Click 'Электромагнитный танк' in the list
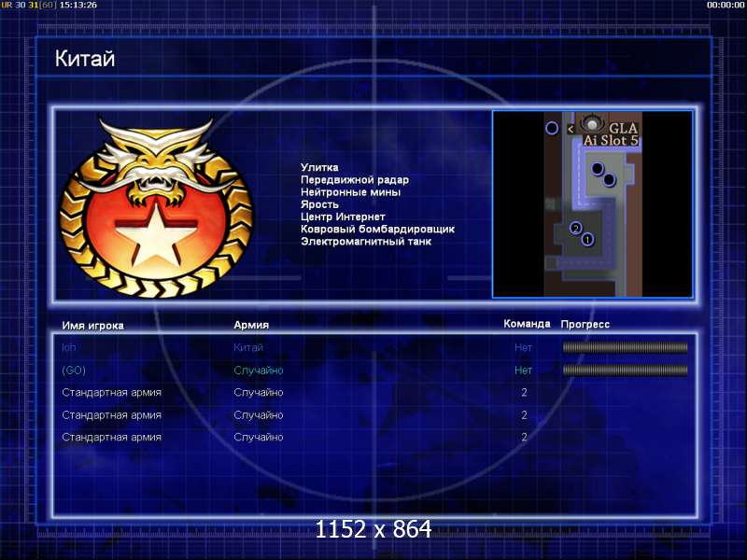 366,242
